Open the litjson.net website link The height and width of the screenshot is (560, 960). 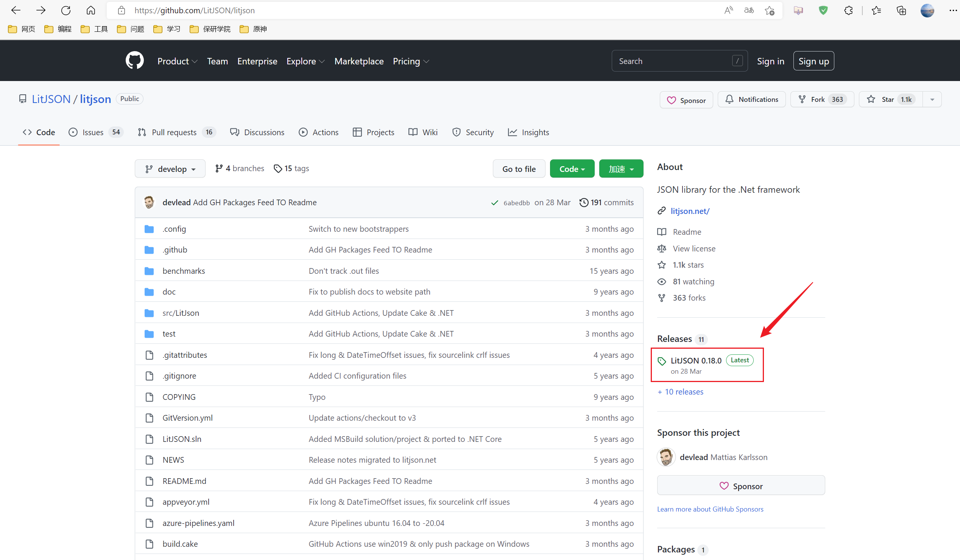[690, 211]
